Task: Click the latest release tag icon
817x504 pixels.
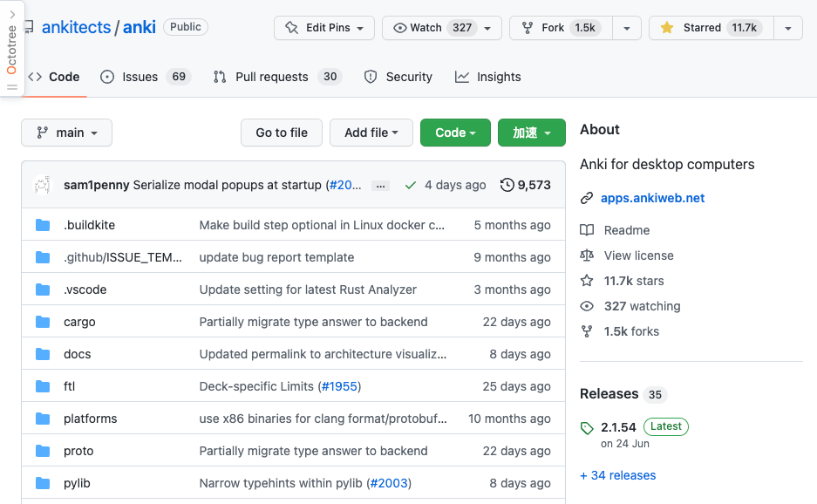Action: click(587, 427)
